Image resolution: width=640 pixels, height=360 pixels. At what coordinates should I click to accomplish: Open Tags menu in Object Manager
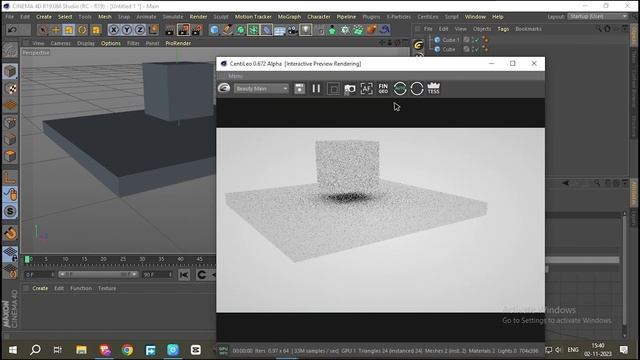(503, 29)
